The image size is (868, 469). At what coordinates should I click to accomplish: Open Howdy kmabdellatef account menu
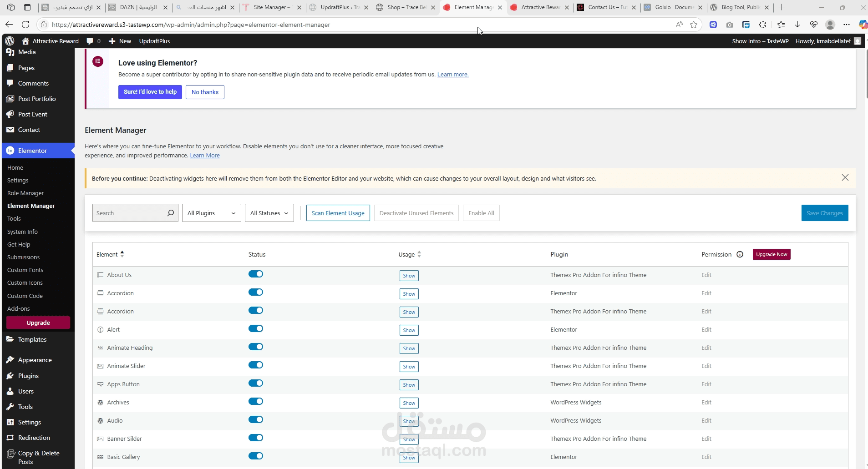point(828,41)
